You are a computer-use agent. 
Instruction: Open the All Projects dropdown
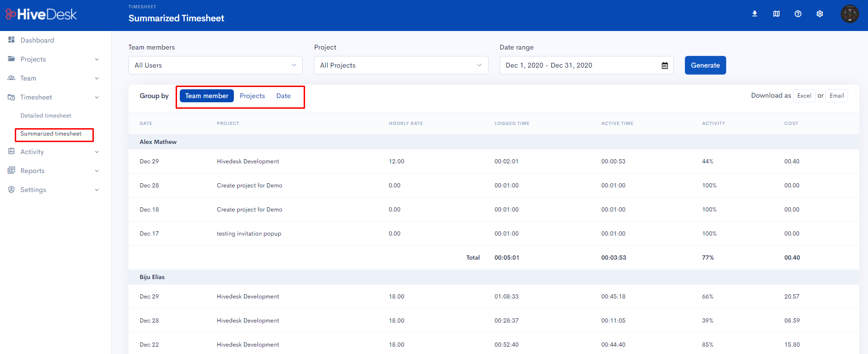pos(401,65)
